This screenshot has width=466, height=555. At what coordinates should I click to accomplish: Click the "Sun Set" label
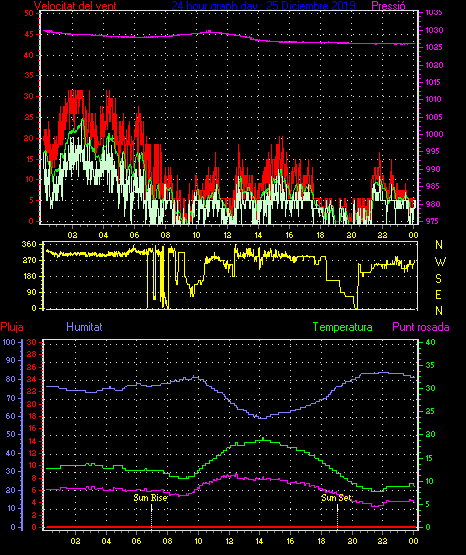[336, 498]
